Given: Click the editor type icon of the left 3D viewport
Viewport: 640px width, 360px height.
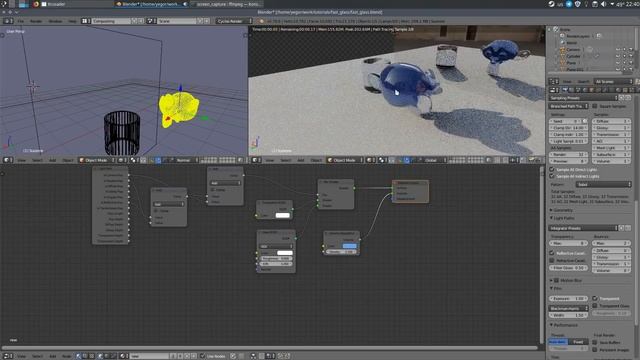Looking at the screenshot, I should [x=7, y=160].
